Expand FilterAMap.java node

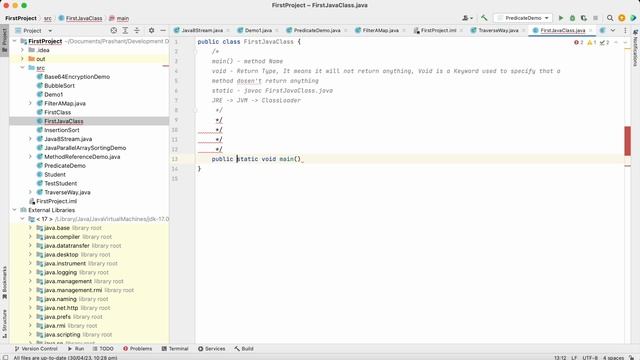pyautogui.click(x=31, y=103)
